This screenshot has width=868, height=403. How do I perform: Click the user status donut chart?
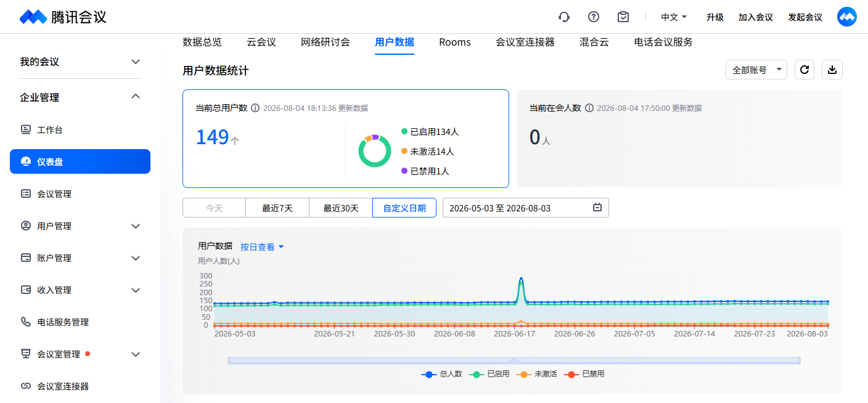tap(375, 151)
